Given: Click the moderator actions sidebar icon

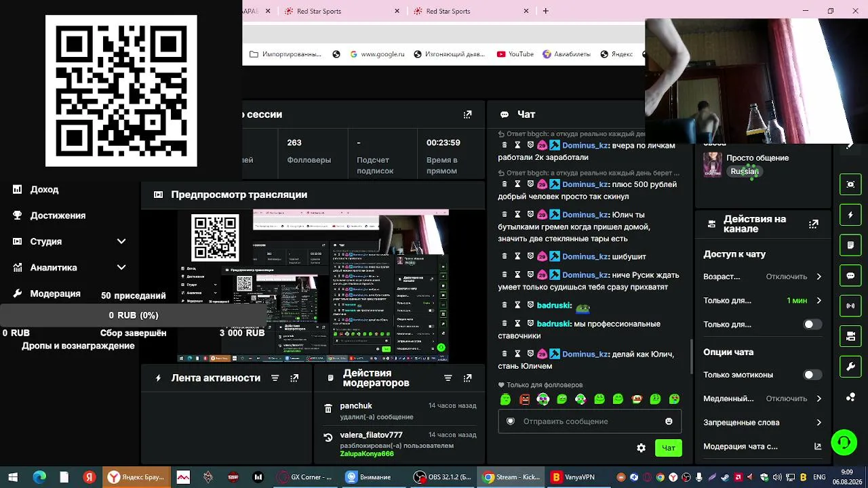Looking at the screenshot, I should pyautogui.click(x=850, y=245).
